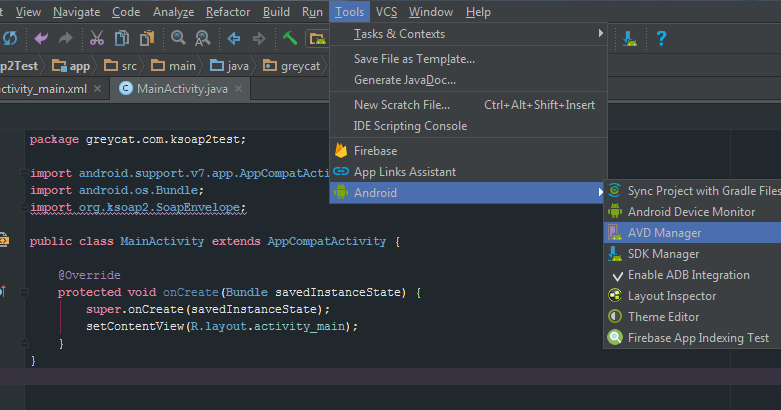The width and height of the screenshot is (781, 410).
Task: Click Firebase App Indexing Test icon
Action: pos(615,337)
